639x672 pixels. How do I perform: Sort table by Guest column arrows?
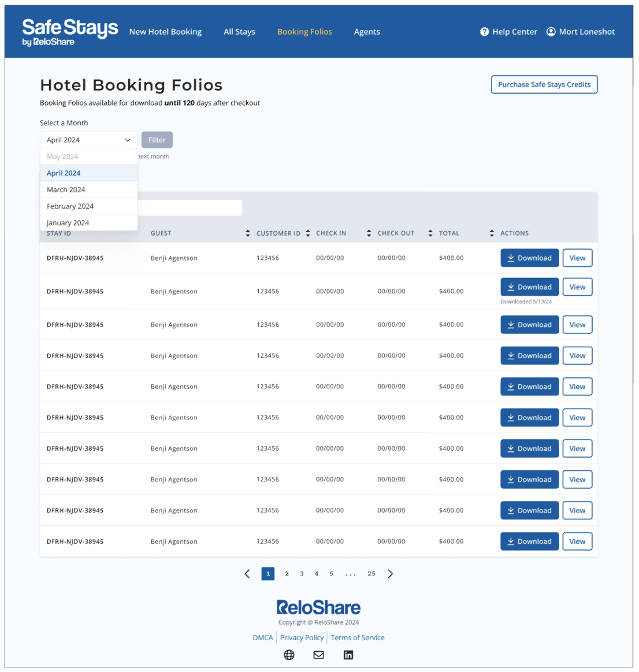coord(248,233)
